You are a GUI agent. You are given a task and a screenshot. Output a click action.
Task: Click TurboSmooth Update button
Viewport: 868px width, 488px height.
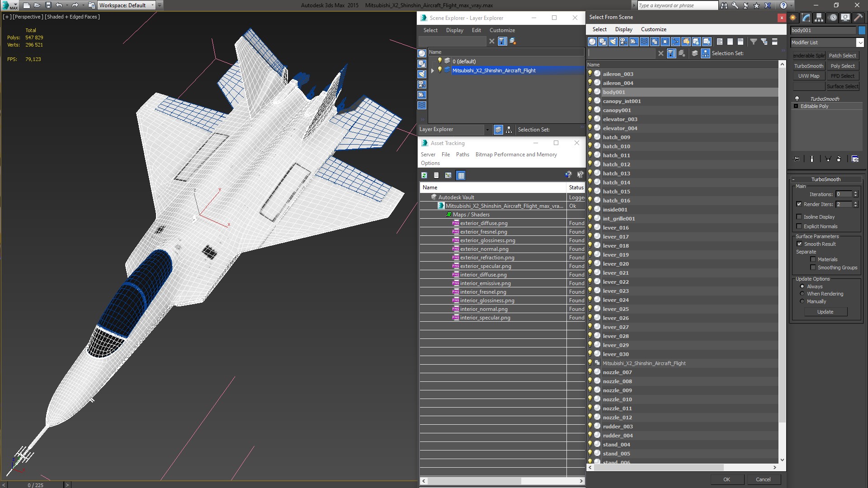point(825,312)
